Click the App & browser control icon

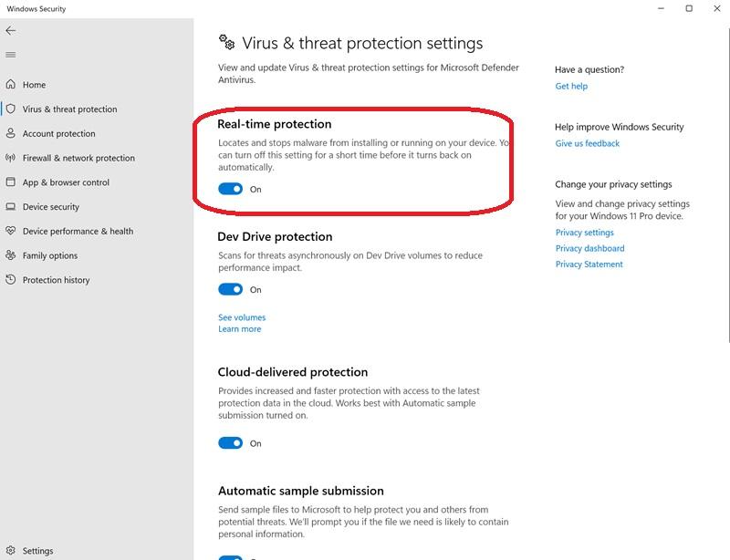(x=11, y=182)
